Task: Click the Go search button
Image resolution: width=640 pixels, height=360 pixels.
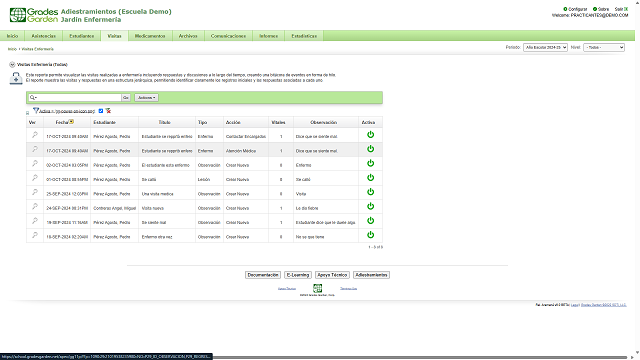Action: click(126, 98)
